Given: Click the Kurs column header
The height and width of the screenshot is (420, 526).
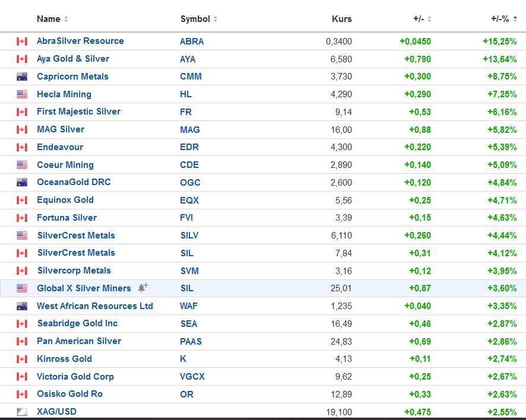Looking at the screenshot, I should [341, 19].
